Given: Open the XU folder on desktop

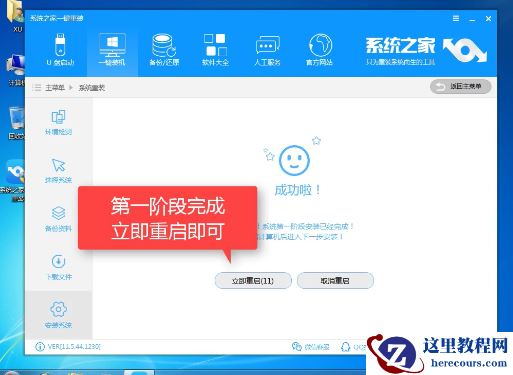Looking at the screenshot, I should click(16, 17).
